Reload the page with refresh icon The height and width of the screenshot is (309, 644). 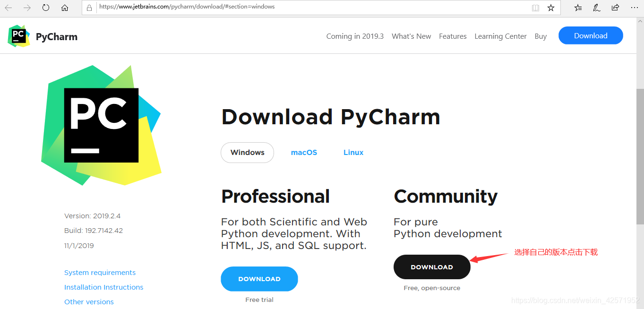click(x=46, y=8)
